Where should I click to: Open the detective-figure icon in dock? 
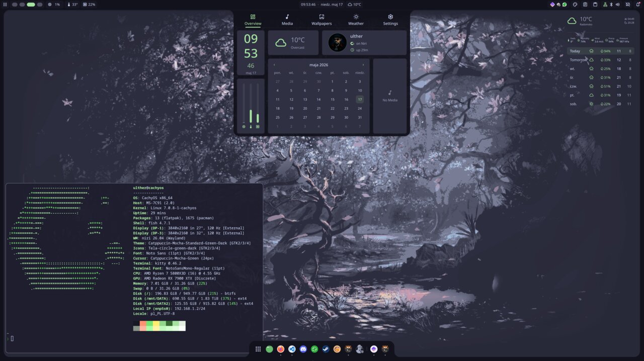pos(360,349)
